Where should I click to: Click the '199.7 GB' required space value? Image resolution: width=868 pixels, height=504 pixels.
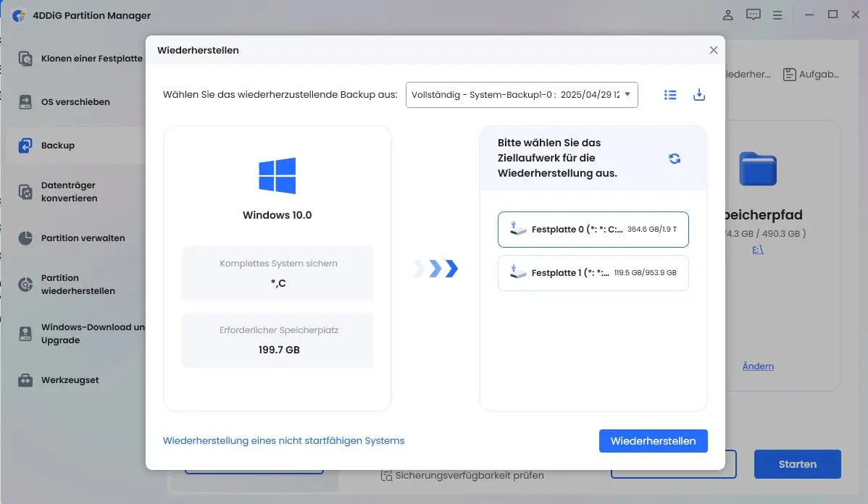point(279,350)
